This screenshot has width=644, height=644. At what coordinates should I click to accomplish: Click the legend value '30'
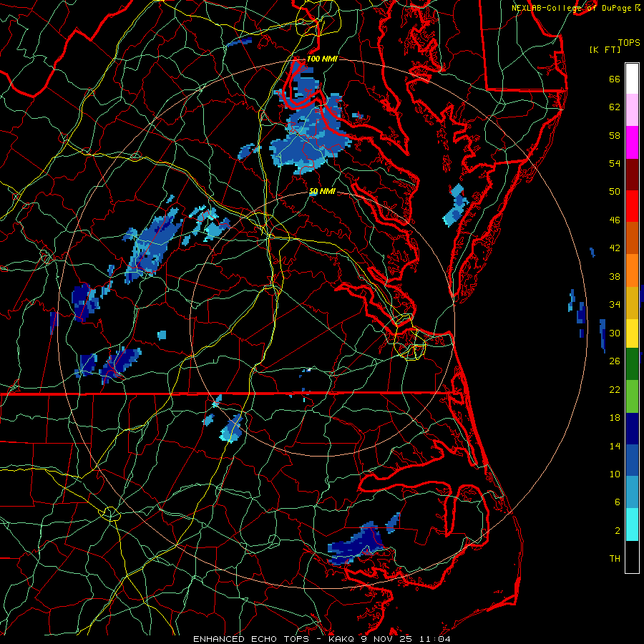pos(615,333)
